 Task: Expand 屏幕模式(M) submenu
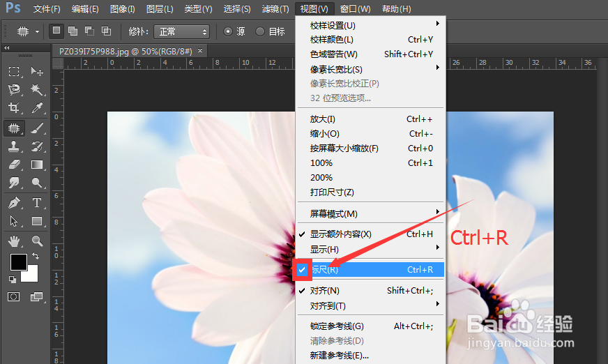pyautogui.click(x=370, y=213)
